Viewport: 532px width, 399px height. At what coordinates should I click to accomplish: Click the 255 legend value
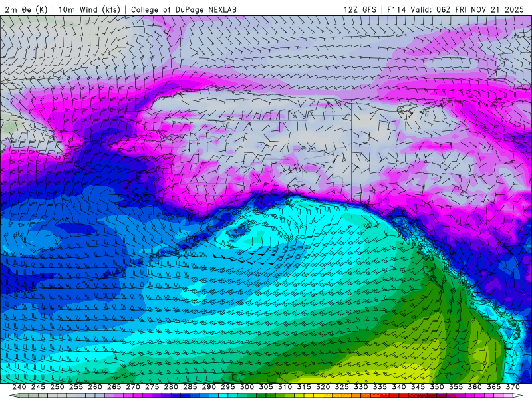[76, 387]
